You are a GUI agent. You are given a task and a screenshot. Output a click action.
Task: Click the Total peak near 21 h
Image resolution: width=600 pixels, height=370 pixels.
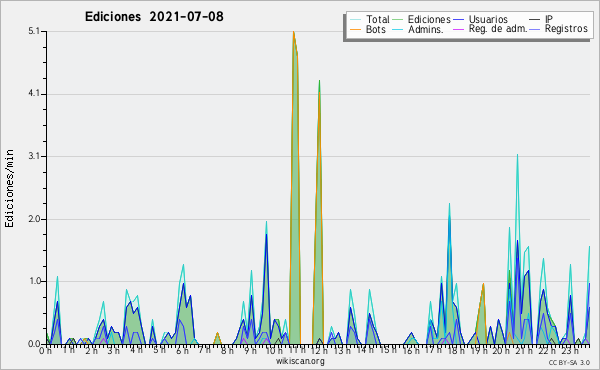[517, 155]
